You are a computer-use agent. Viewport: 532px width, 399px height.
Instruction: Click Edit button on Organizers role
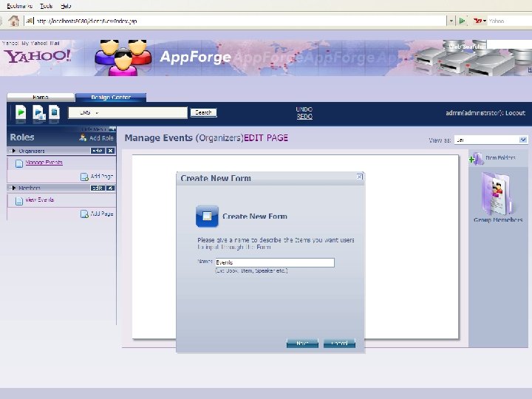click(x=98, y=151)
